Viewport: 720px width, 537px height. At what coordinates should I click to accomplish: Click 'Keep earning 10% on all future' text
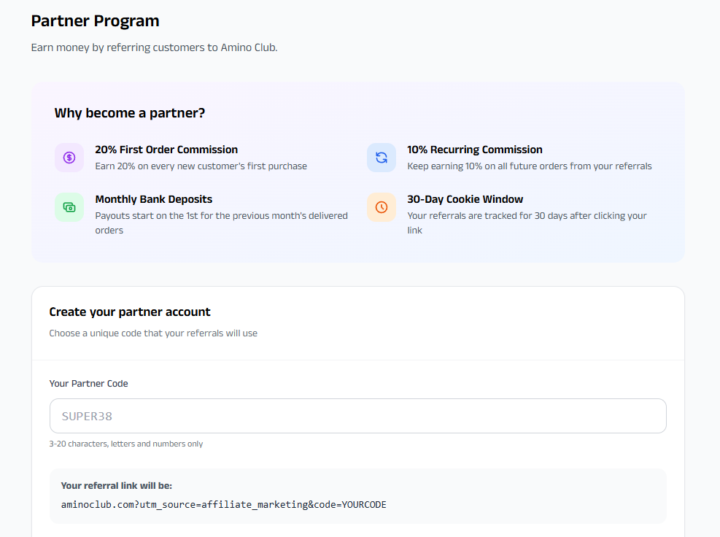(529, 166)
